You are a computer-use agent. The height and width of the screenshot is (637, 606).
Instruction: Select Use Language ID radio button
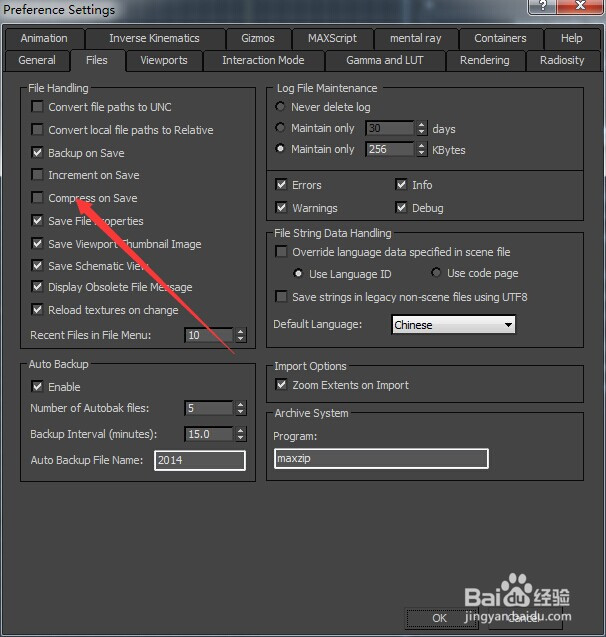298,273
